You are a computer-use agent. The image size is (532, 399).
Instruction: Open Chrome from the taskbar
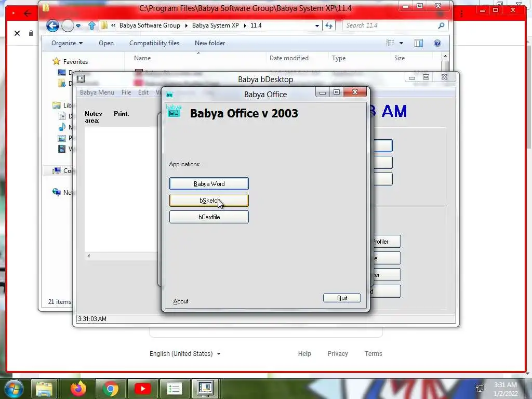coord(111,389)
